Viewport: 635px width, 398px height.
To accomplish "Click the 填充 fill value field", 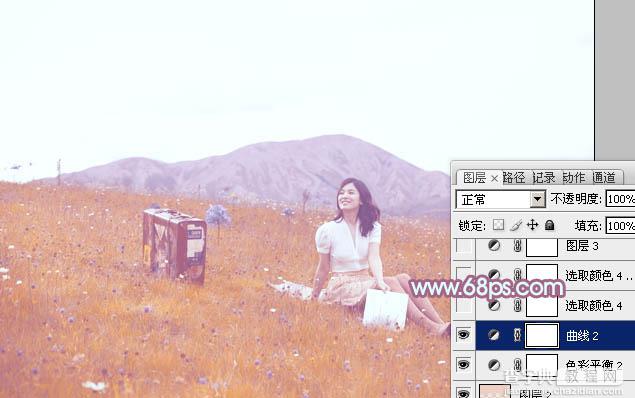I will coord(620,226).
